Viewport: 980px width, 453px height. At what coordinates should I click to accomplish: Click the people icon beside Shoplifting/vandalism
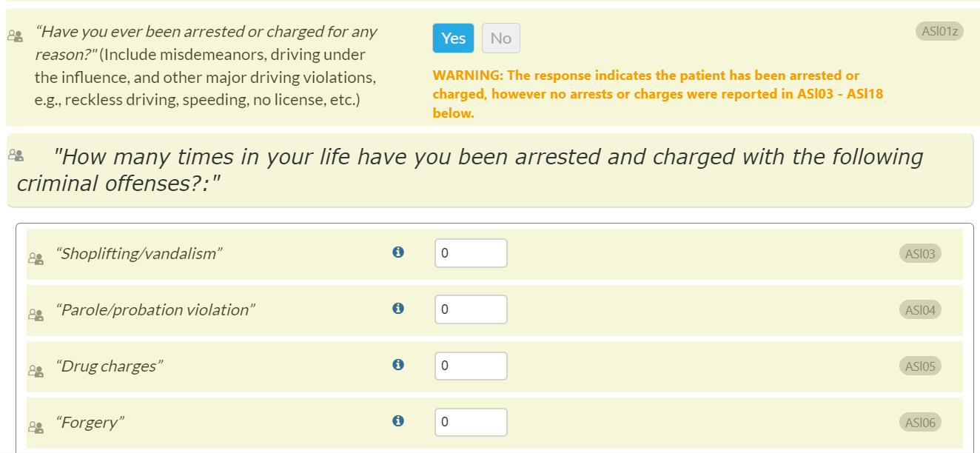pyautogui.click(x=36, y=258)
